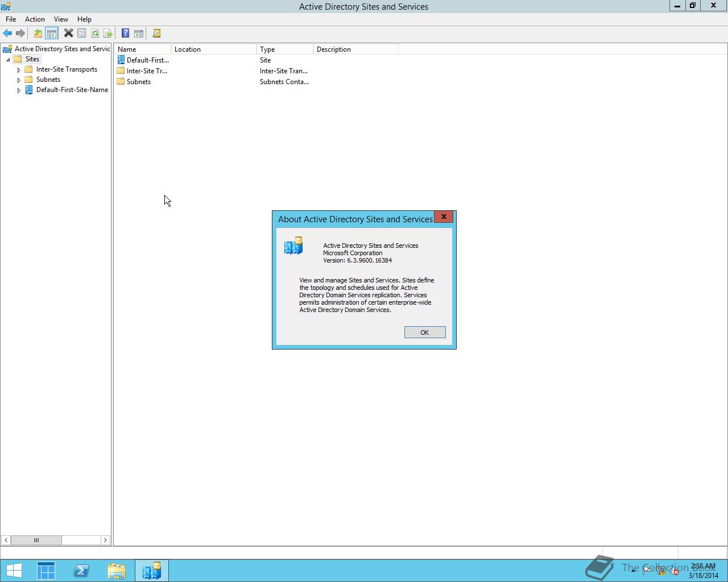The image size is (728, 582).
Task: Click the Sites and Services icon in dialog
Action: [x=293, y=246]
